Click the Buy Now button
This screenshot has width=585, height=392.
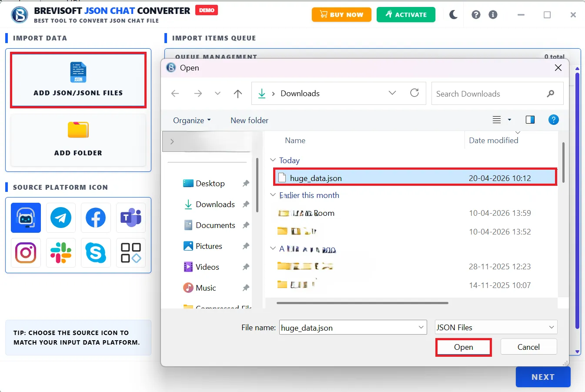[341, 14]
